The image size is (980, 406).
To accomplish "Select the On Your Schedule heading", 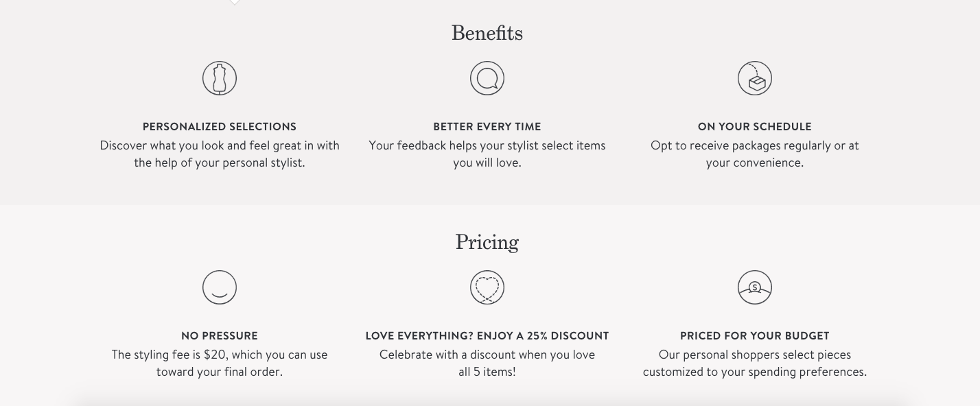I will [755, 126].
